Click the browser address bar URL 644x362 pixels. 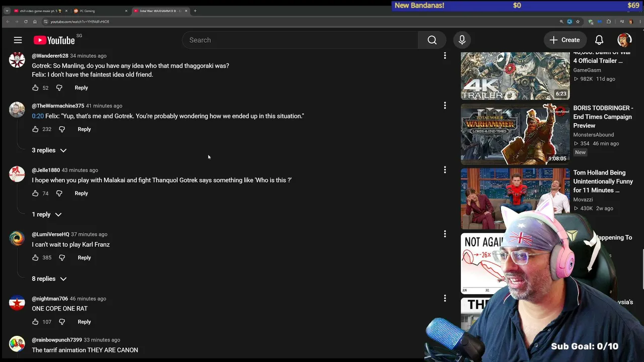(x=79, y=22)
